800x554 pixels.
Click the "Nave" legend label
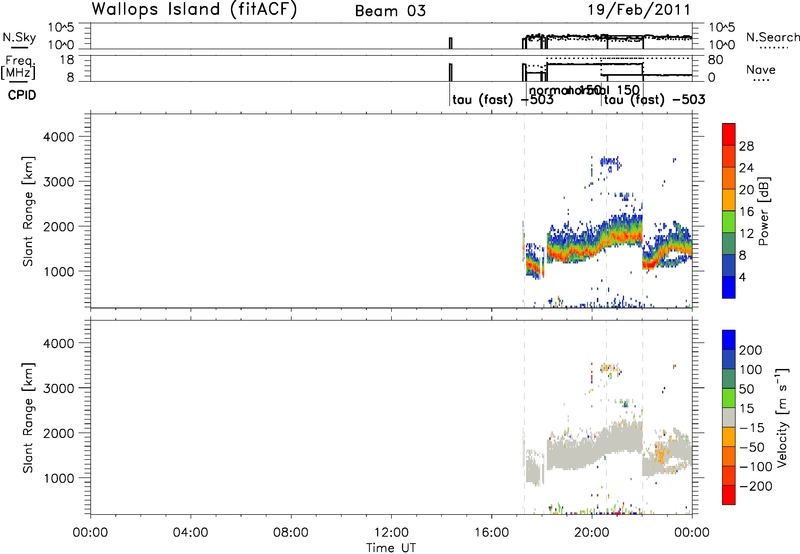pyautogui.click(x=760, y=70)
